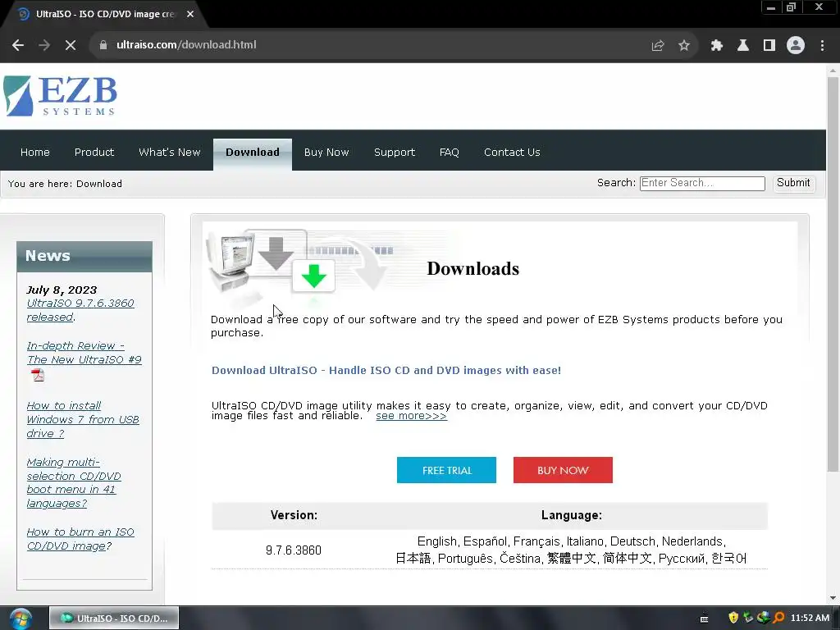Click the red BUY NOW button
The image size is (840, 630).
pyautogui.click(x=563, y=470)
